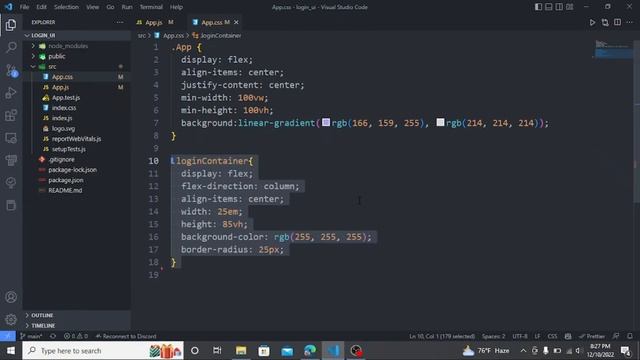Open the File menu
The height and width of the screenshot is (360, 640).
(x=24, y=7)
